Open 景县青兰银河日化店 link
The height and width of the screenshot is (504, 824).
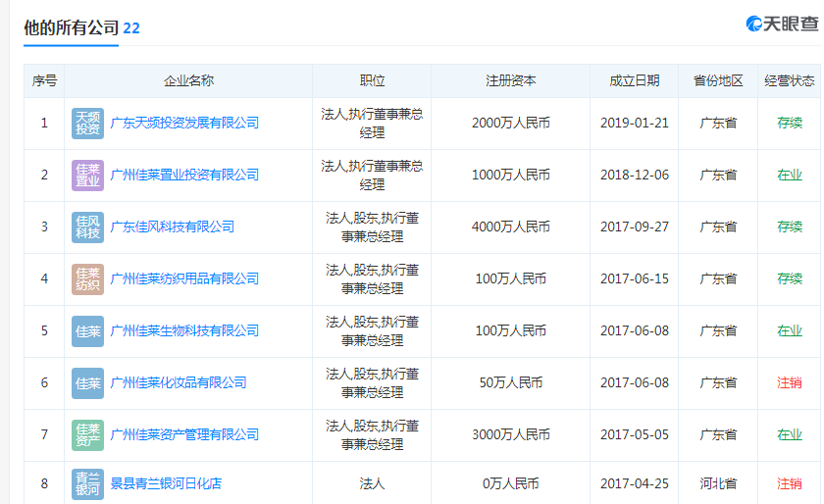(x=166, y=484)
